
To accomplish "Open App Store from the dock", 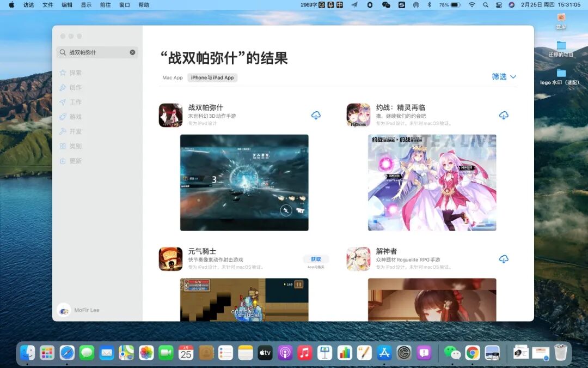I will (384, 353).
